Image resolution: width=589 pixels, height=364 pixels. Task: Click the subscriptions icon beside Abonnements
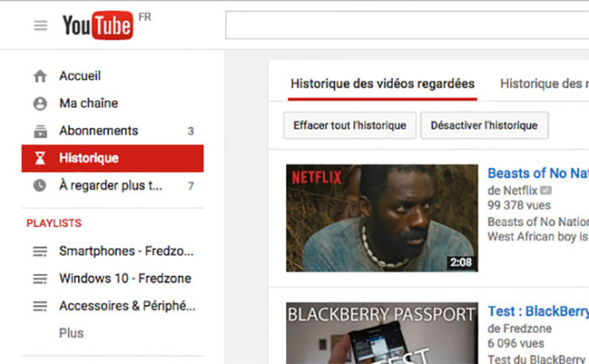40,131
